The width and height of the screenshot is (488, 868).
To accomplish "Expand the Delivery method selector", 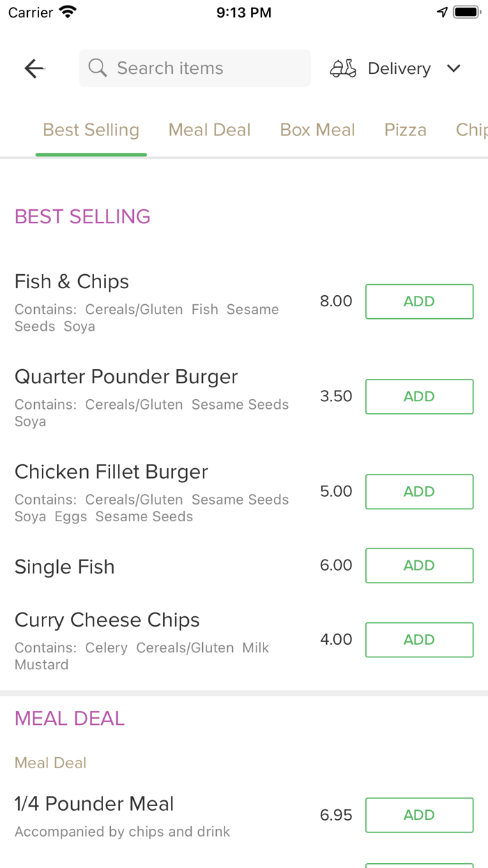I will [399, 68].
